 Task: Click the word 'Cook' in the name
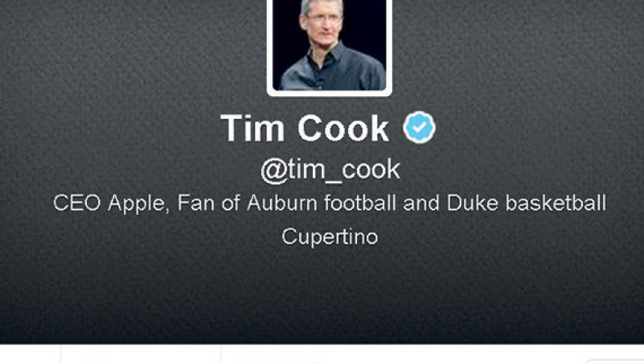(x=343, y=129)
